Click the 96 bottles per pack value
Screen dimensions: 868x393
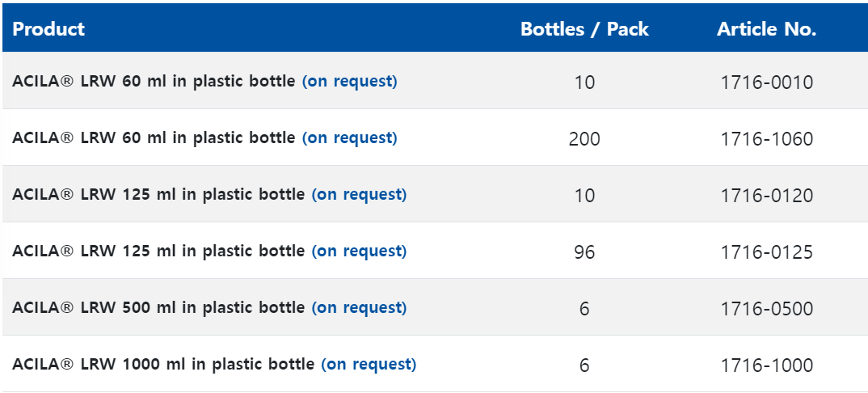[584, 252]
